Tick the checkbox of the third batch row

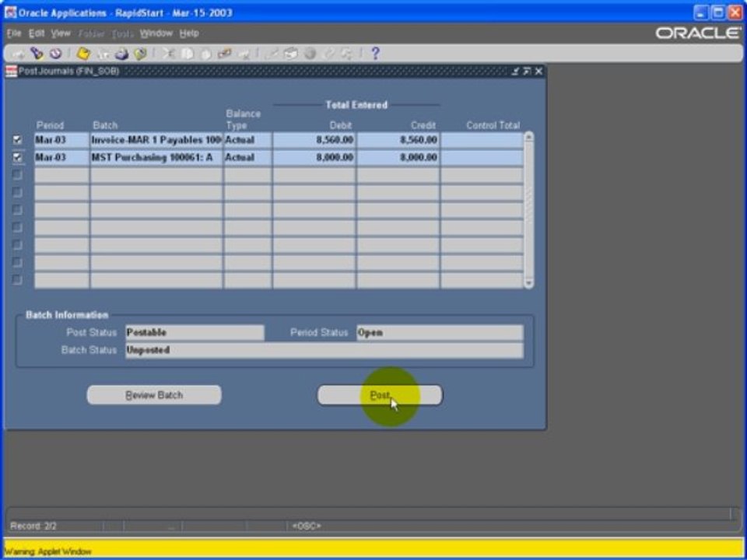point(18,175)
